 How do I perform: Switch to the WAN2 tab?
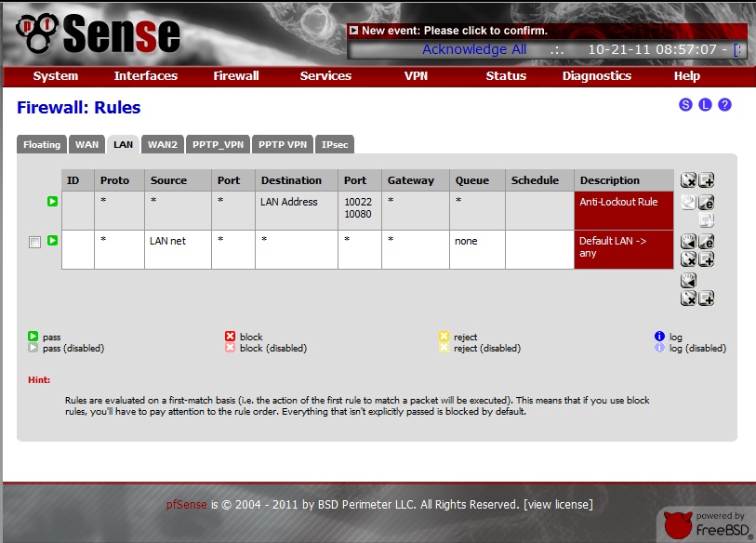(163, 144)
